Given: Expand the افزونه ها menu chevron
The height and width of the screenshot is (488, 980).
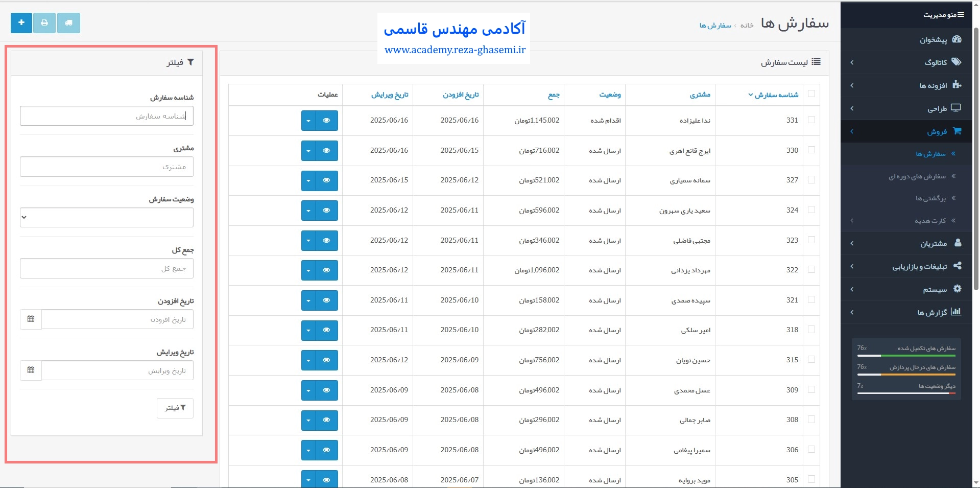Looking at the screenshot, I should tap(852, 85).
